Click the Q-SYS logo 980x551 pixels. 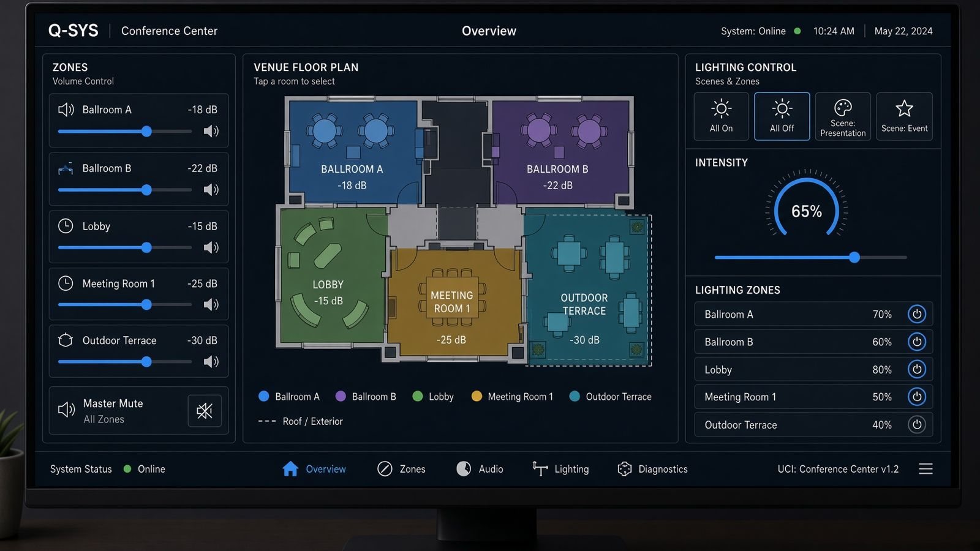(x=73, y=31)
